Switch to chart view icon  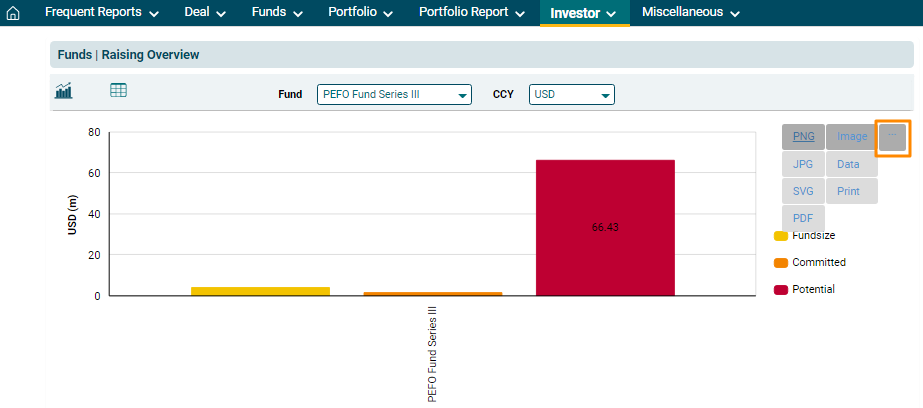pyautogui.click(x=64, y=91)
